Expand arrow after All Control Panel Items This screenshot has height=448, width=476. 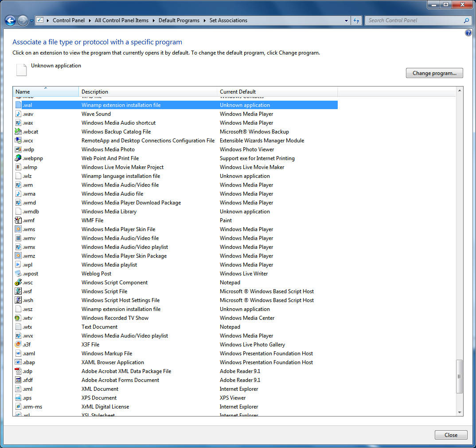tap(154, 21)
